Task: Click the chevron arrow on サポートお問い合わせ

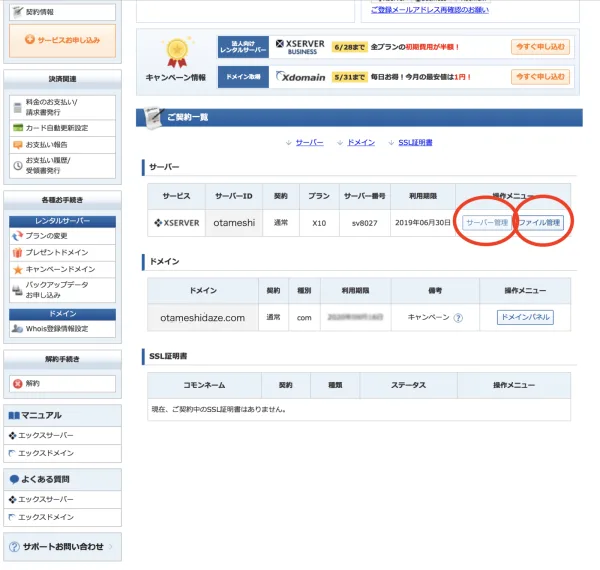Action: point(111,547)
